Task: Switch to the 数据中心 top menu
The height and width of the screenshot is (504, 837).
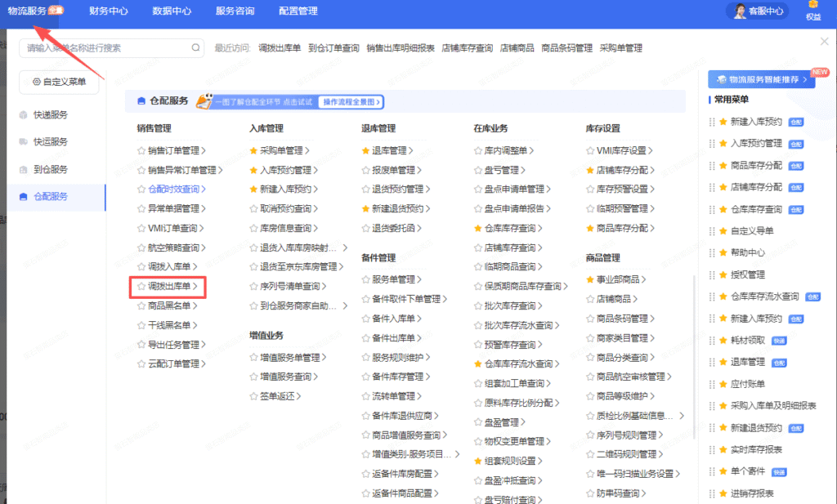Action: tap(172, 11)
